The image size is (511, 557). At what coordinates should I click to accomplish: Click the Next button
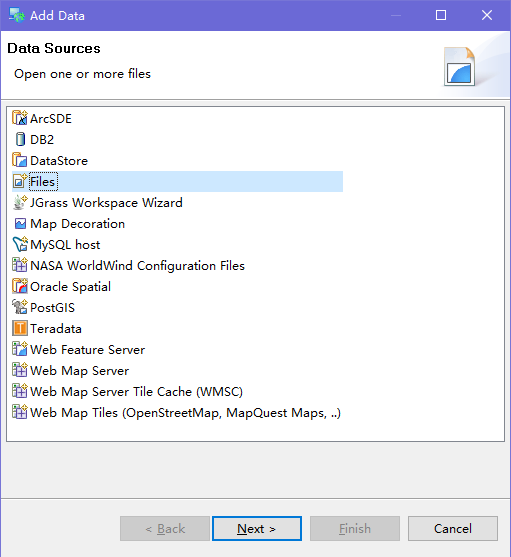click(257, 529)
